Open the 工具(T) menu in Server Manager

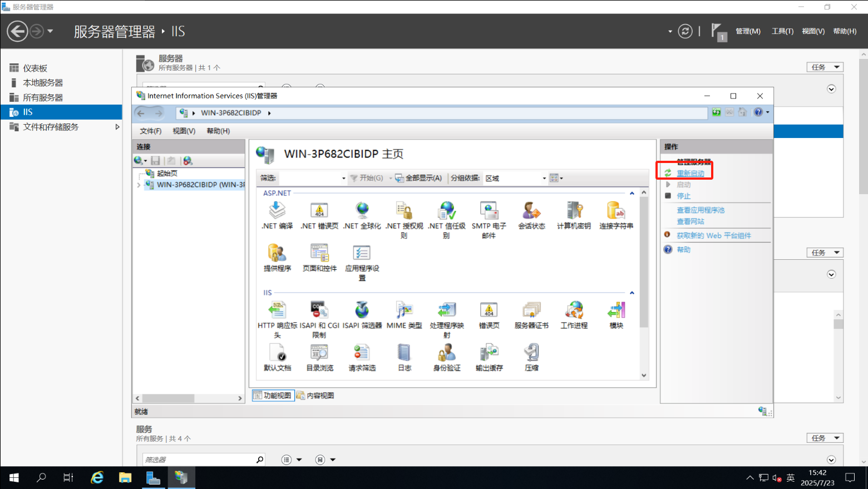(x=782, y=31)
